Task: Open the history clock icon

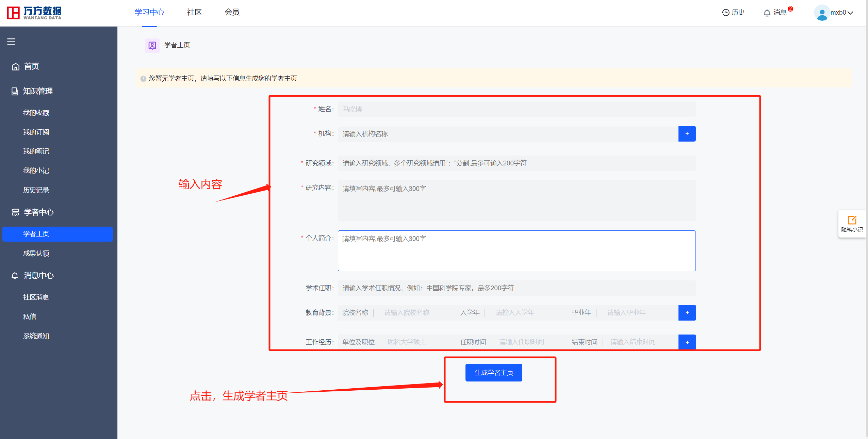Action: [x=725, y=13]
